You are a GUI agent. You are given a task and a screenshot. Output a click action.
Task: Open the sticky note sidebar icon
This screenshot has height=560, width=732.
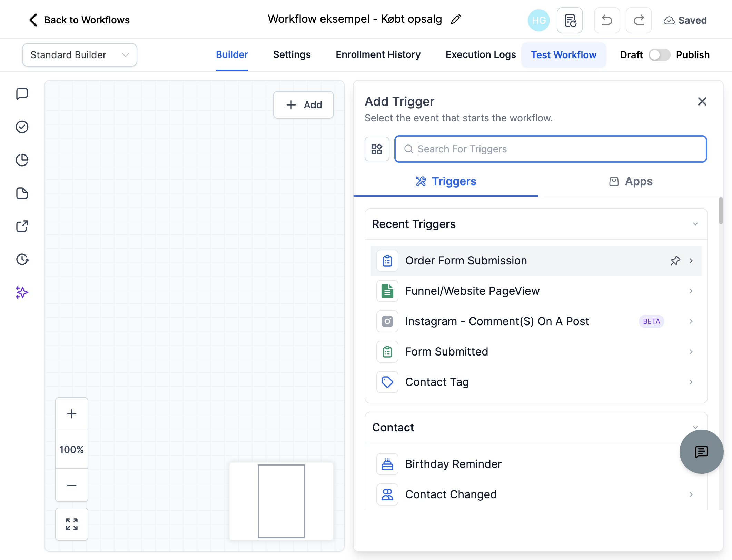pos(22,193)
